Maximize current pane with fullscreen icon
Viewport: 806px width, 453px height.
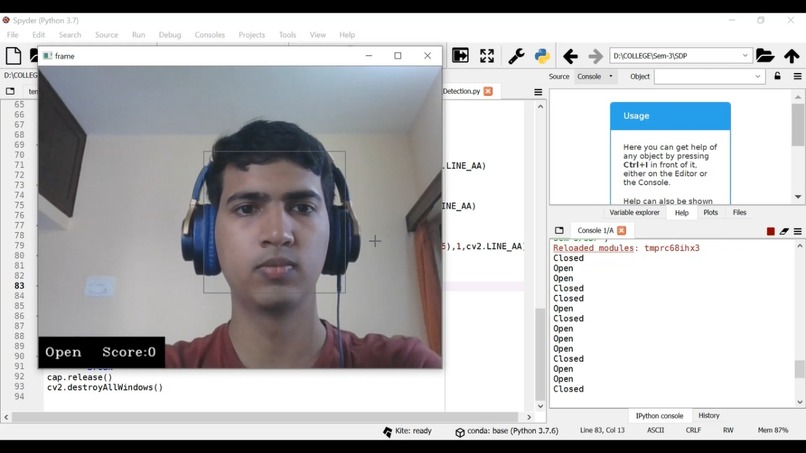487,56
